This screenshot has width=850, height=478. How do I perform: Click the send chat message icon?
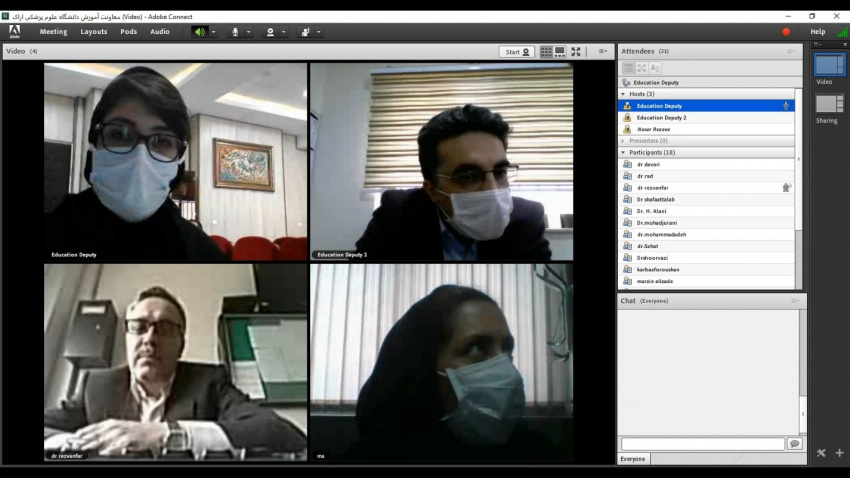point(794,443)
